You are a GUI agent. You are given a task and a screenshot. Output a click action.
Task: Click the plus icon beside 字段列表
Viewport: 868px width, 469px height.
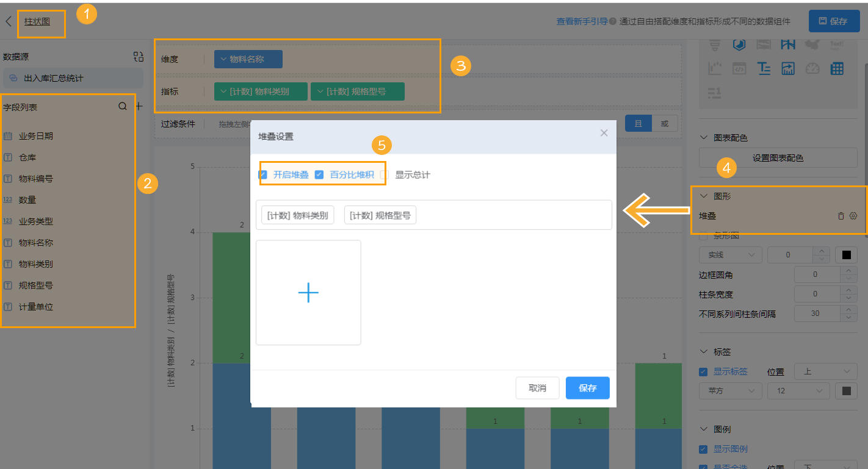tap(139, 106)
